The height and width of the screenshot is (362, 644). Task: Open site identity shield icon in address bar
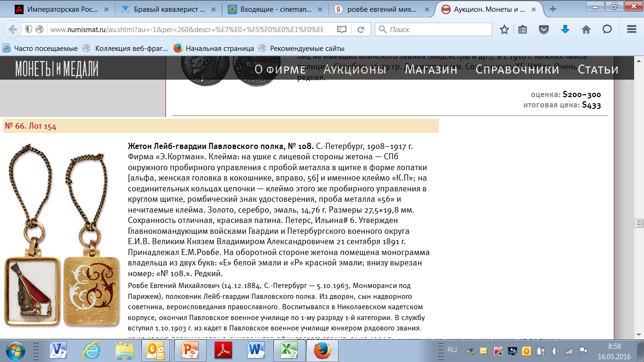pos(29,29)
